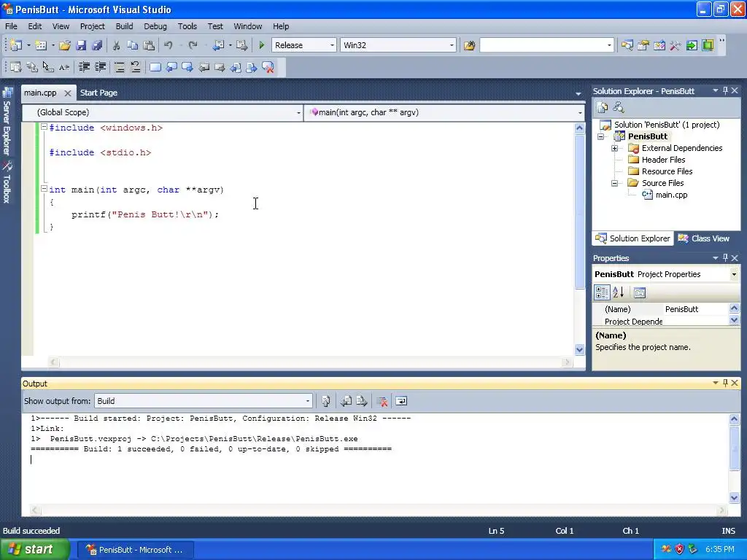This screenshot has height=560, width=747.
Task: Click the Alphabetical sort button in Properties
Action: tap(619, 292)
